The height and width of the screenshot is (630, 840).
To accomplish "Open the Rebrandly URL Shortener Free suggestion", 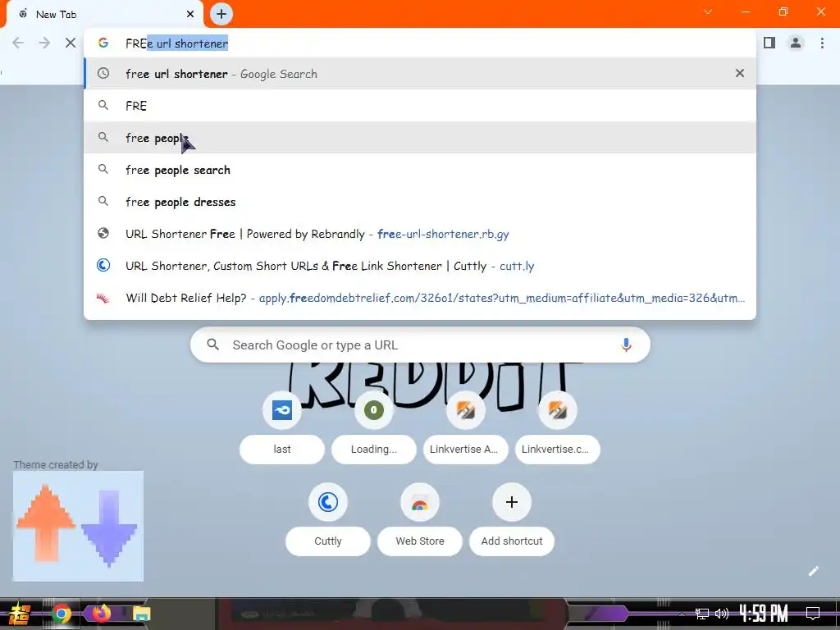I will tap(420, 234).
